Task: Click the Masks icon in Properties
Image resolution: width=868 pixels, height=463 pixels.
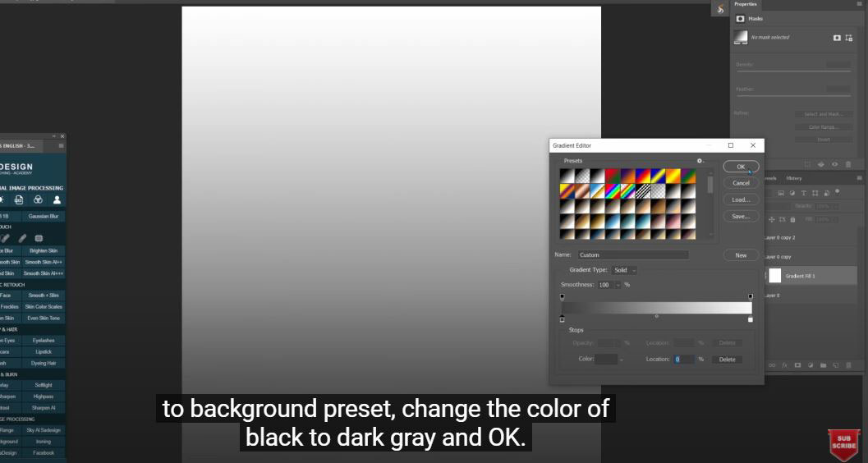Action: [740, 19]
